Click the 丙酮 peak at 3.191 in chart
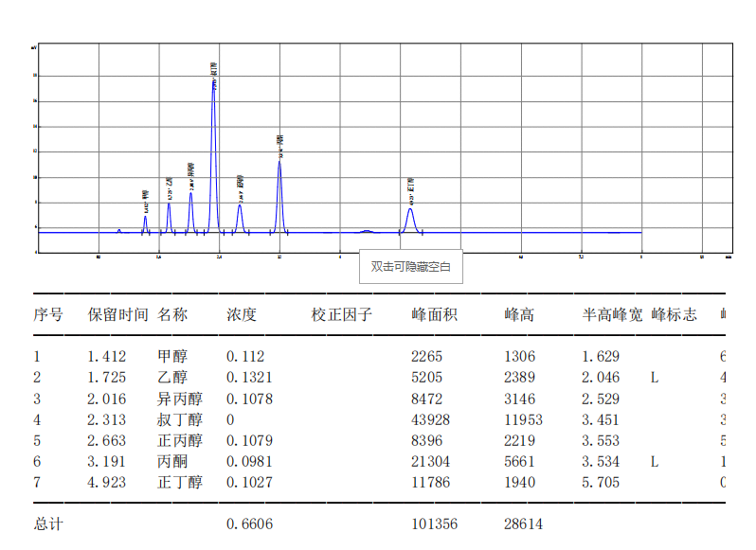 (279, 189)
